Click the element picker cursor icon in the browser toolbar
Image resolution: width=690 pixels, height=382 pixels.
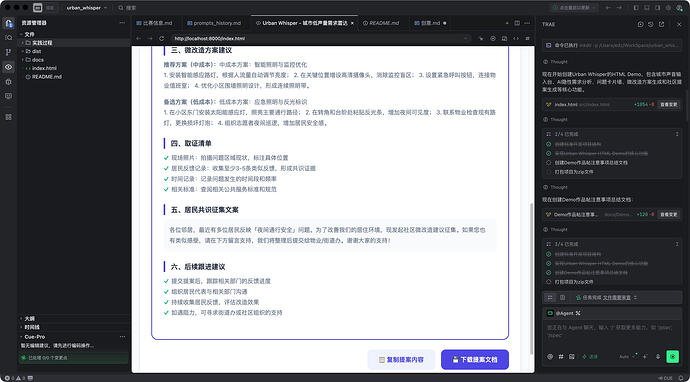point(481,38)
